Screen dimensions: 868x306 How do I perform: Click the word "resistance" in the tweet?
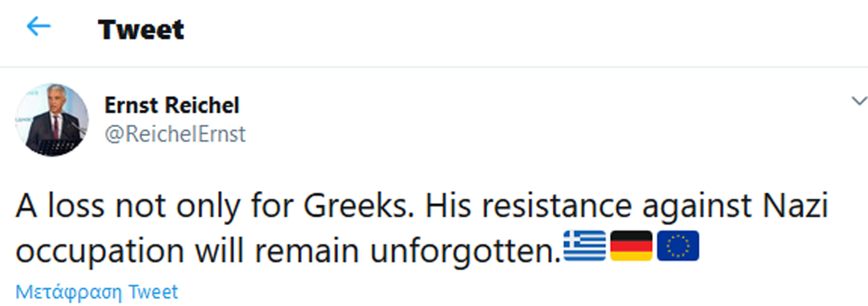556,207
